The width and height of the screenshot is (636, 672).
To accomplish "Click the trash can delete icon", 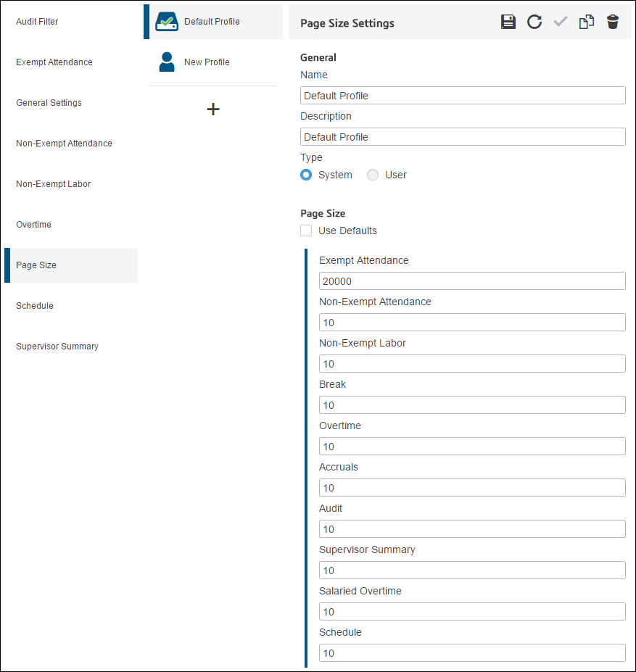I will (613, 22).
